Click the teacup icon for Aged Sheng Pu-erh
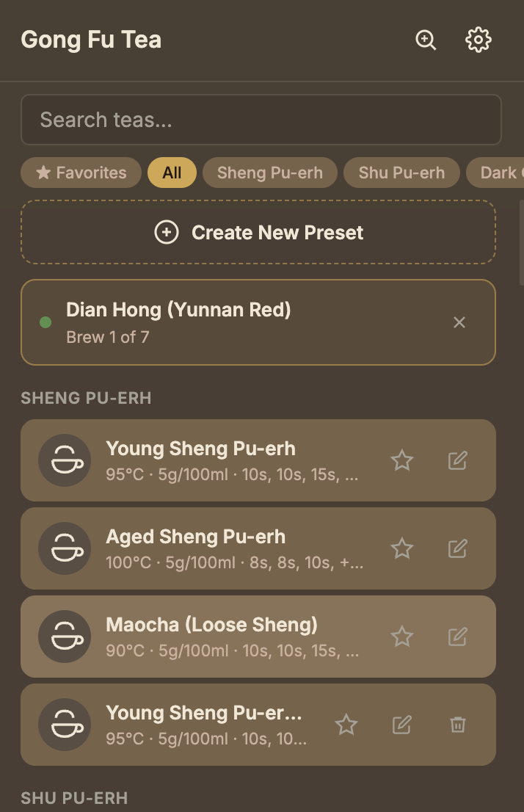 click(65, 548)
